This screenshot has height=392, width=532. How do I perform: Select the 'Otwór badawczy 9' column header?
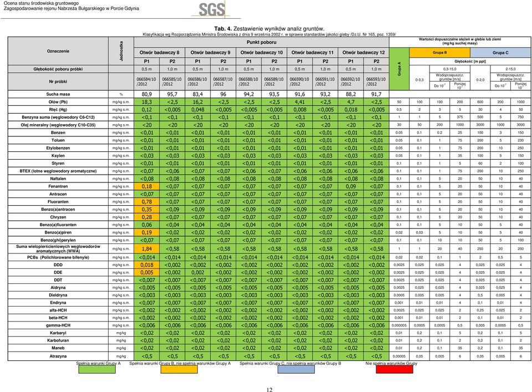coord(211,53)
